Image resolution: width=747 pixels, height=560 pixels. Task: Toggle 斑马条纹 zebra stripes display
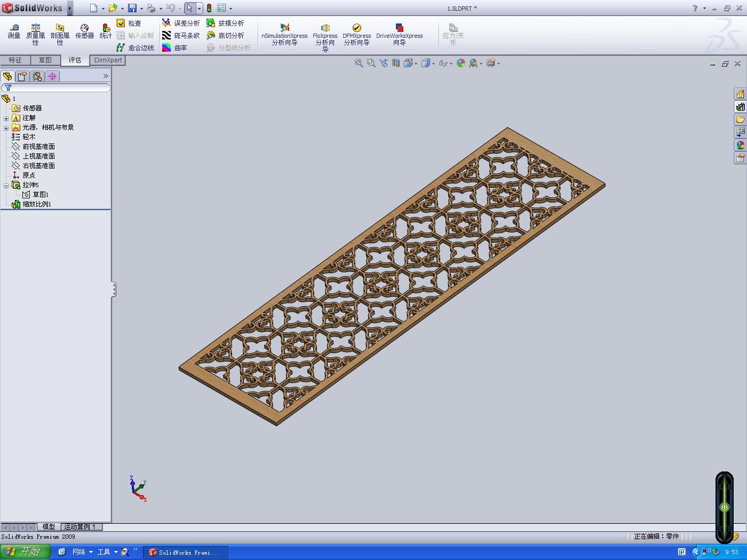(x=181, y=35)
